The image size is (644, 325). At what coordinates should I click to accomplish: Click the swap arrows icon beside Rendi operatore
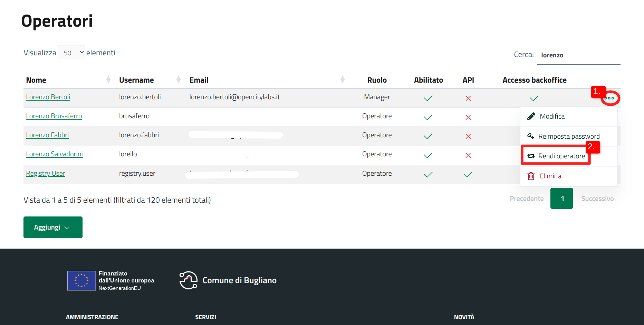click(x=531, y=156)
